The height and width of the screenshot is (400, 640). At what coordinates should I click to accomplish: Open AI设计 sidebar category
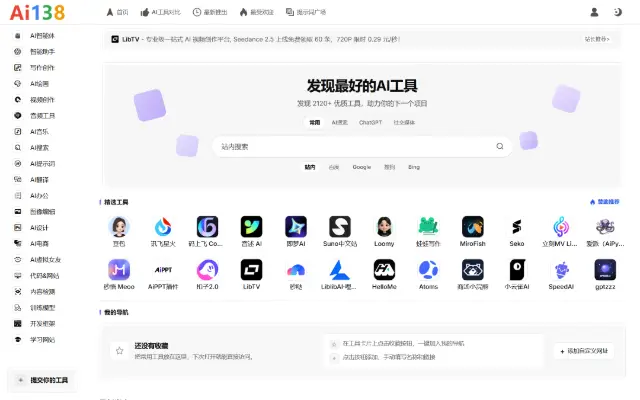[x=39, y=228]
